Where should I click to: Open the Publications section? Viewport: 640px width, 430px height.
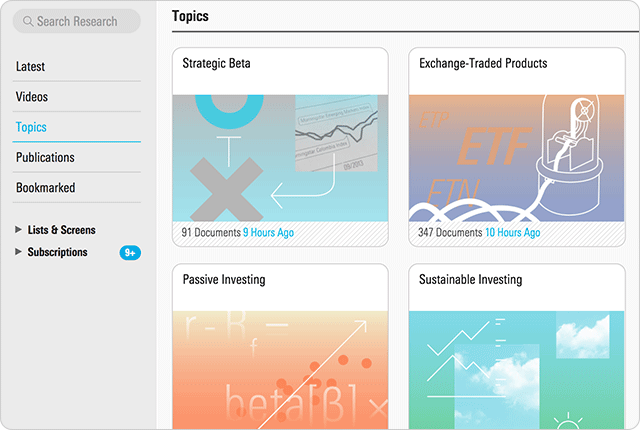click(45, 157)
